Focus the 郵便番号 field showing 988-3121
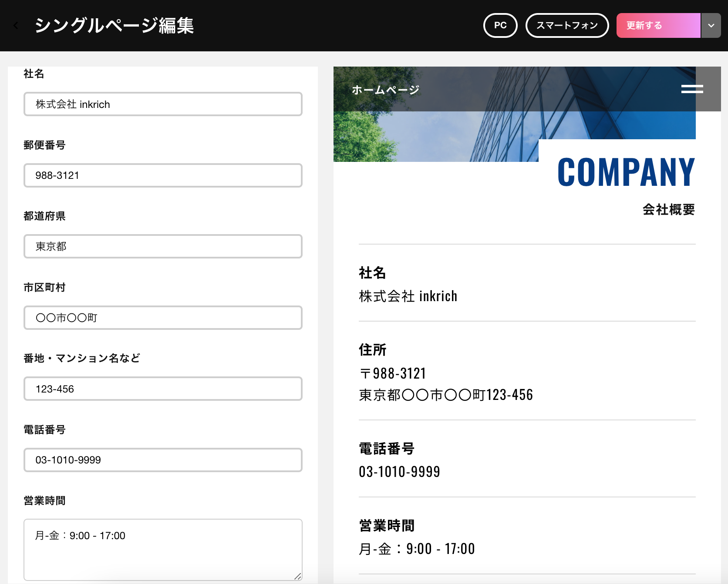This screenshot has height=584, width=728. click(163, 175)
